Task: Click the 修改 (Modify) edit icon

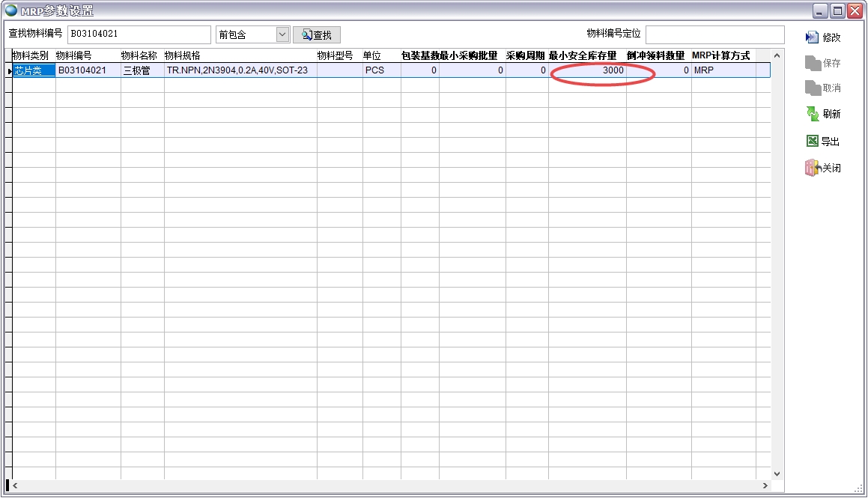Action: coord(813,36)
